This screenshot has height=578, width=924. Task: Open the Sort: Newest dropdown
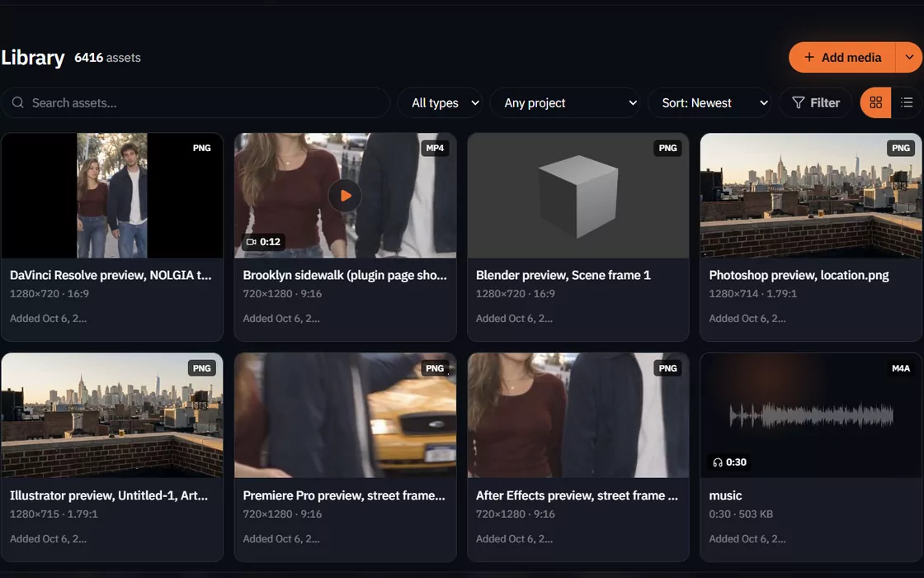coord(709,102)
